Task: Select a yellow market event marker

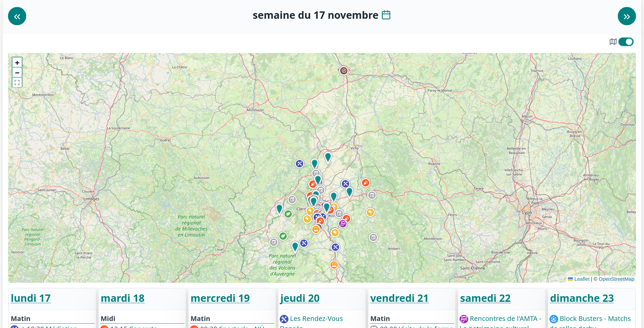Action: 370,212
